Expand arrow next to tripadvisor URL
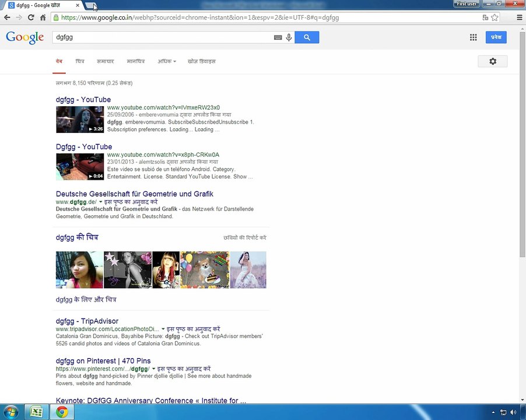The image size is (526, 420). tap(163, 329)
